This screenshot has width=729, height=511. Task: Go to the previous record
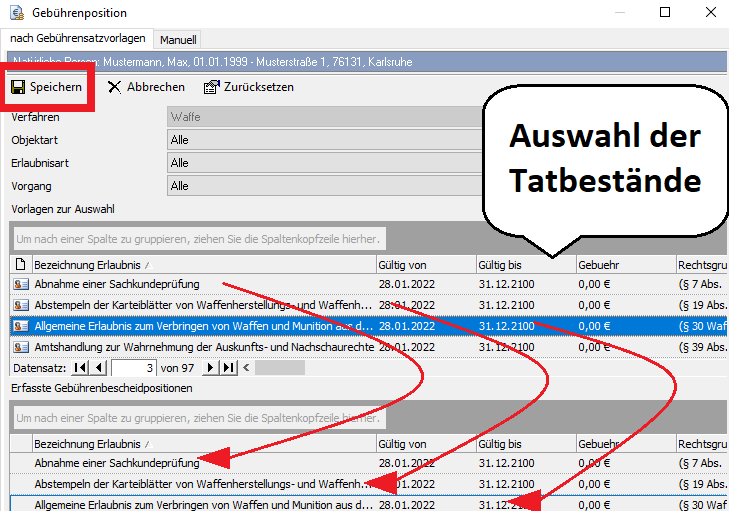click(99, 367)
